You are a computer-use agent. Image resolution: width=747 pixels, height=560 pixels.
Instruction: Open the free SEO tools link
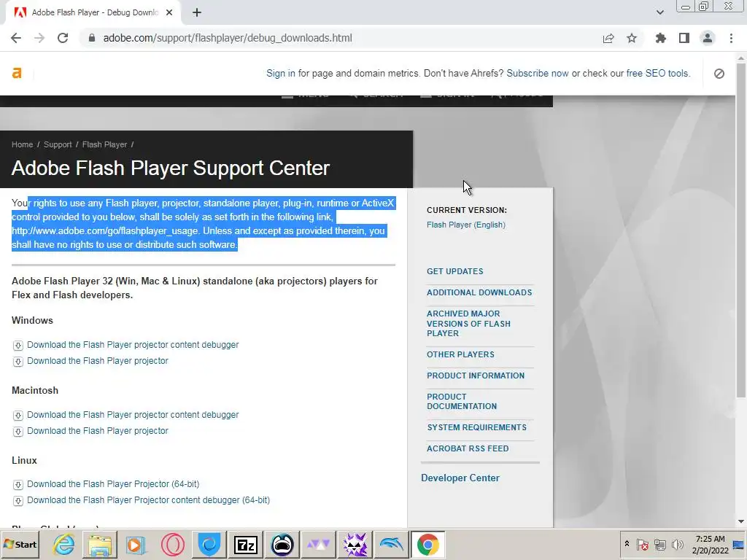[x=658, y=74]
